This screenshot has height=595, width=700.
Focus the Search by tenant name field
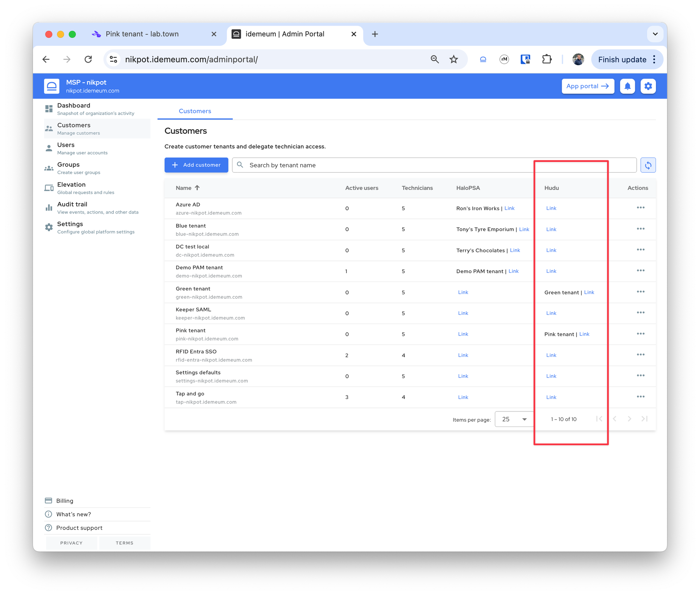tap(434, 165)
